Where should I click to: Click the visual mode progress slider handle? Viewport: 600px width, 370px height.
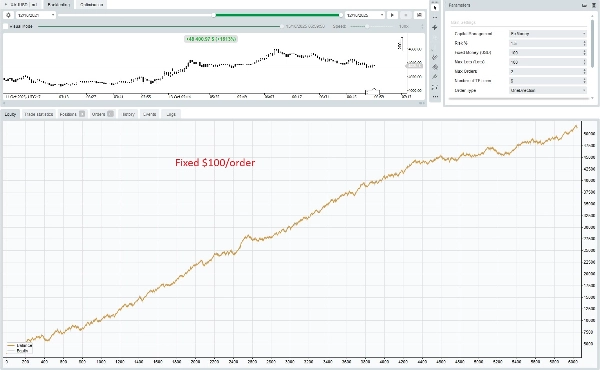[x=282, y=26]
